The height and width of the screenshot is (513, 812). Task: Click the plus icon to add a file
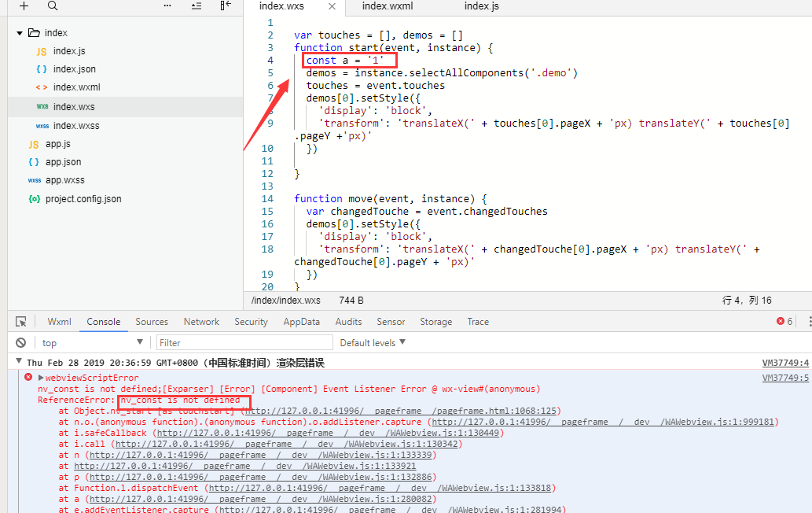24,6
